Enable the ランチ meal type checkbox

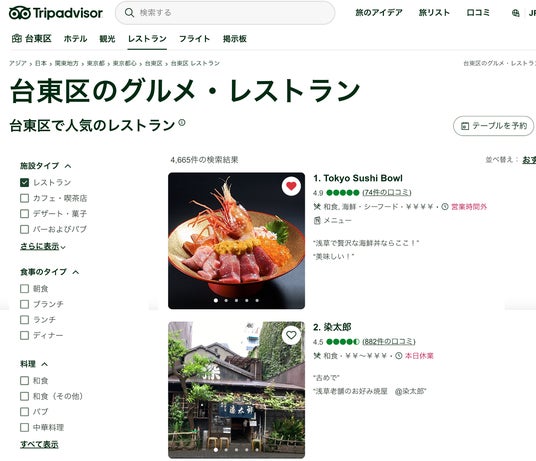click(x=24, y=320)
